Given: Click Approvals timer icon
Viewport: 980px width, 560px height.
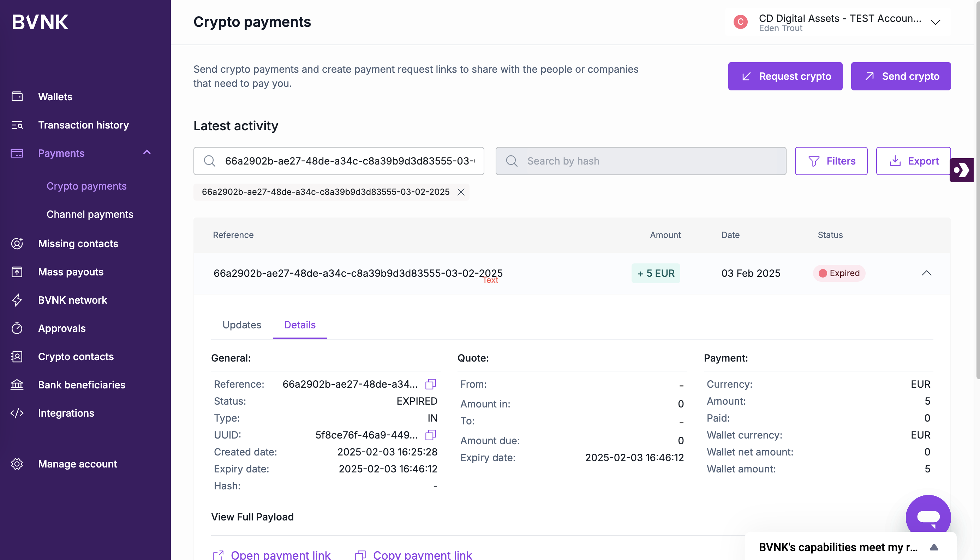Looking at the screenshot, I should click(x=17, y=328).
